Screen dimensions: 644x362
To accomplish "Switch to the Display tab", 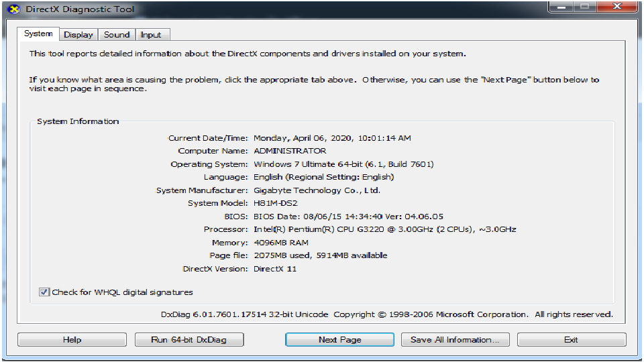I will (x=78, y=34).
